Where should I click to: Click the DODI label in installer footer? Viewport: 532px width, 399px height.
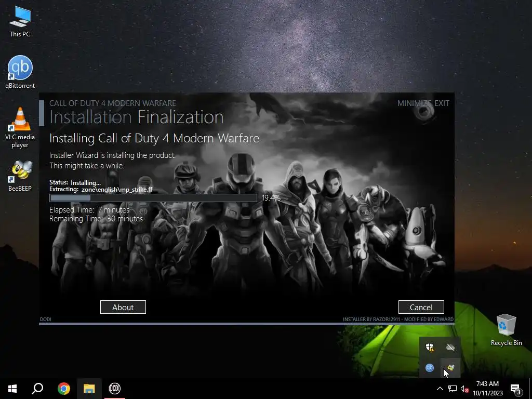(46, 320)
